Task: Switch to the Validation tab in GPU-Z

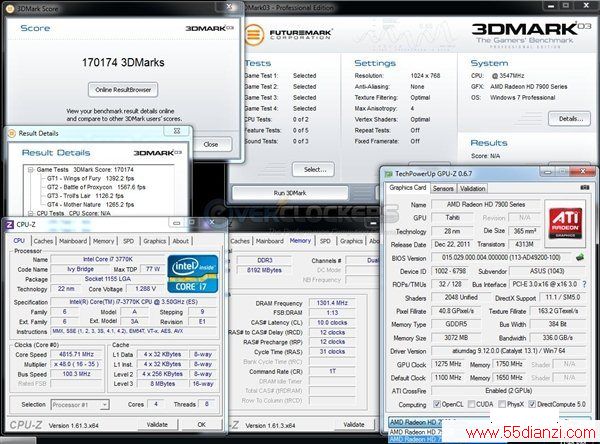Action: pyautogui.click(x=472, y=188)
